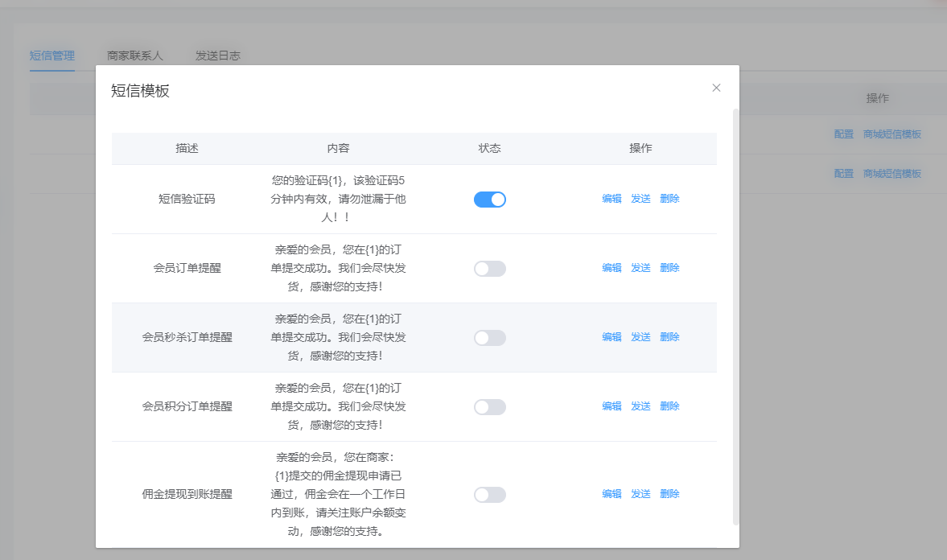Close the 短信模板 dialog
Viewport: 947px width, 560px height.
(716, 88)
